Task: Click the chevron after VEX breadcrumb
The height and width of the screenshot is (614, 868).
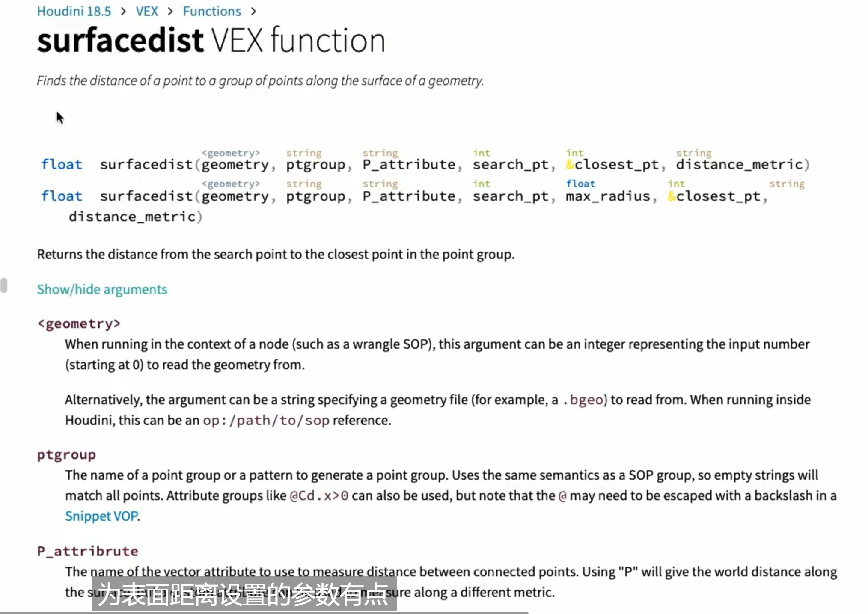Action: (x=170, y=12)
